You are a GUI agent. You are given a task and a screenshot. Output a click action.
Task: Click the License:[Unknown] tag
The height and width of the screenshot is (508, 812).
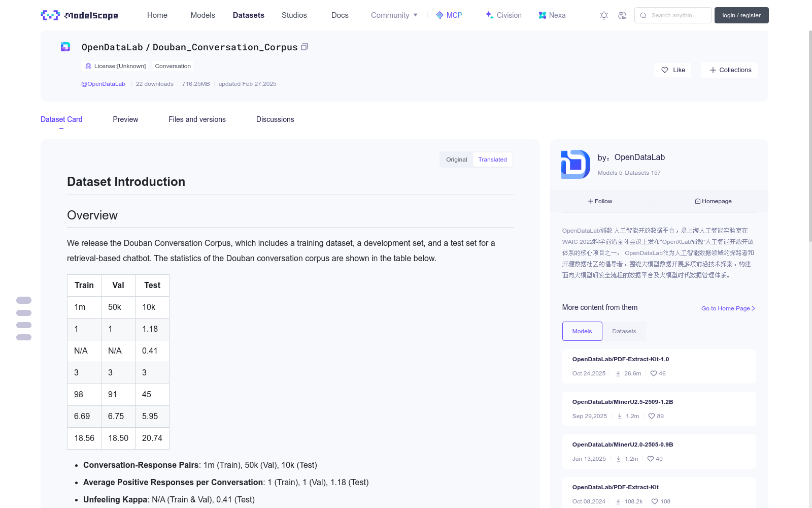(115, 66)
